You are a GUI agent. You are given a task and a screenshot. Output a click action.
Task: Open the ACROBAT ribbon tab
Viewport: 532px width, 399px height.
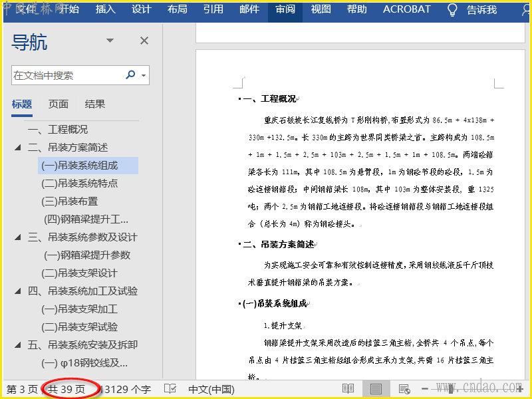point(406,9)
